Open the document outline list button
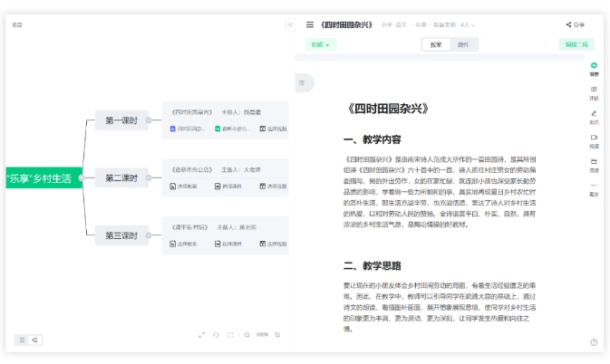 click(302, 82)
